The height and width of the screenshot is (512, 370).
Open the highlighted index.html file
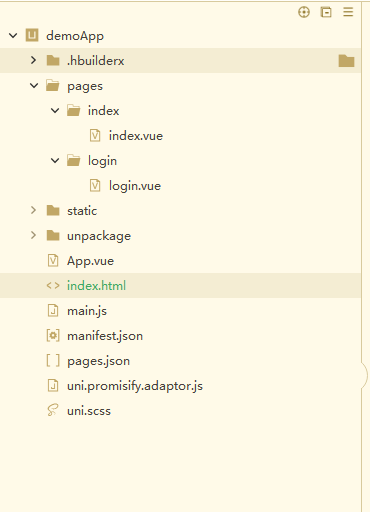click(x=96, y=286)
